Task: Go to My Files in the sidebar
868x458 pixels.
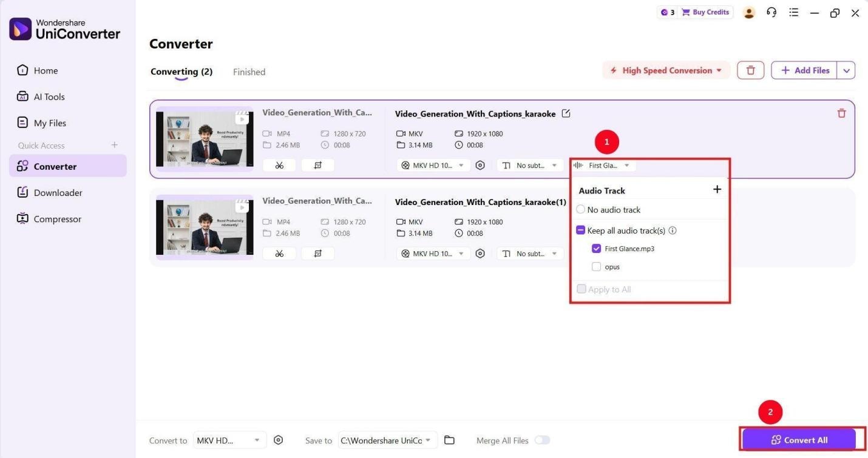Action: pyautogui.click(x=50, y=123)
